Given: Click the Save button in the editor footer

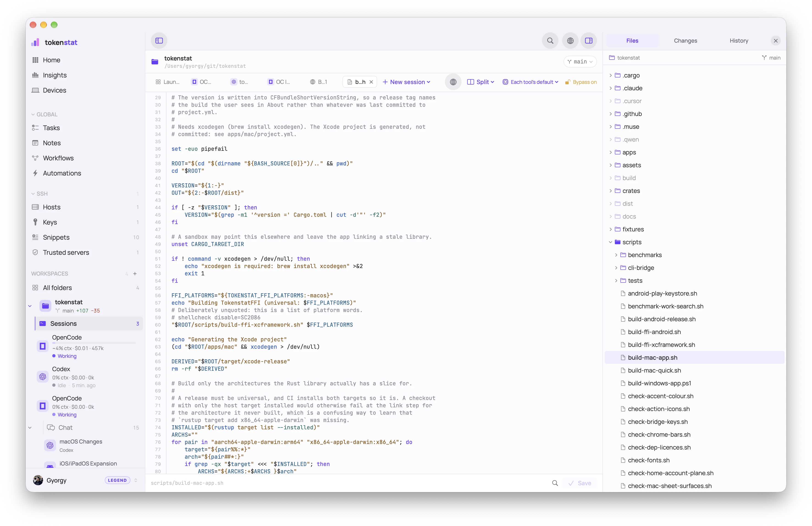Looking at the screenshot, I should point(580,483).
